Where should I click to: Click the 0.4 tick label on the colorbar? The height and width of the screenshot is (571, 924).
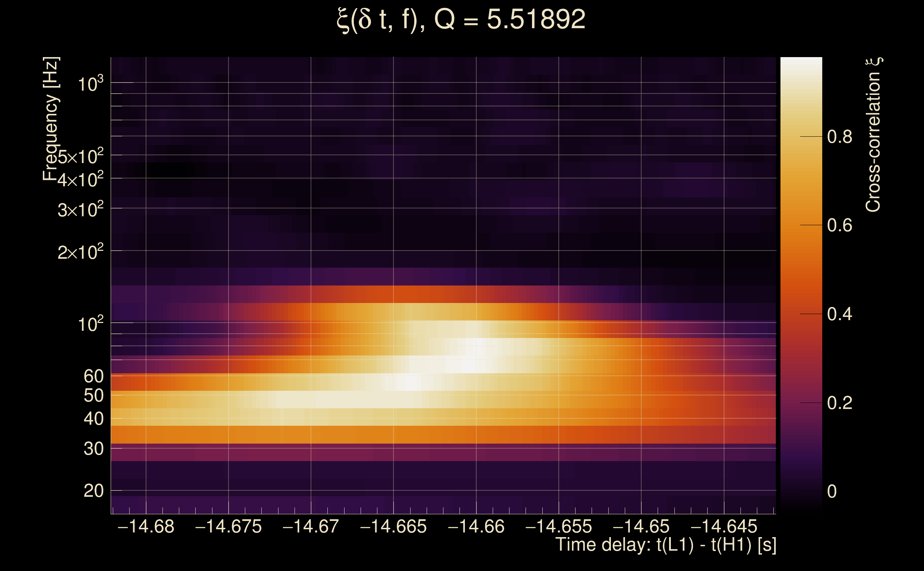[x=839, y=314]
